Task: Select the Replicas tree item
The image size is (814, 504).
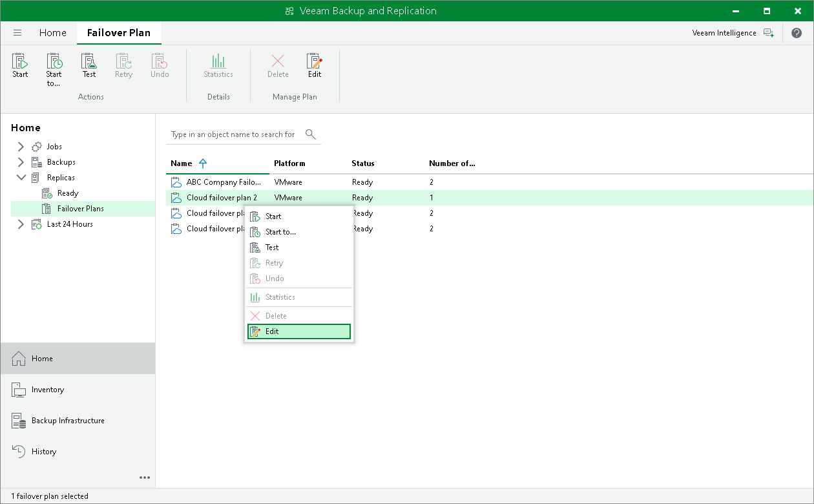Action: (x=61, y=178)
